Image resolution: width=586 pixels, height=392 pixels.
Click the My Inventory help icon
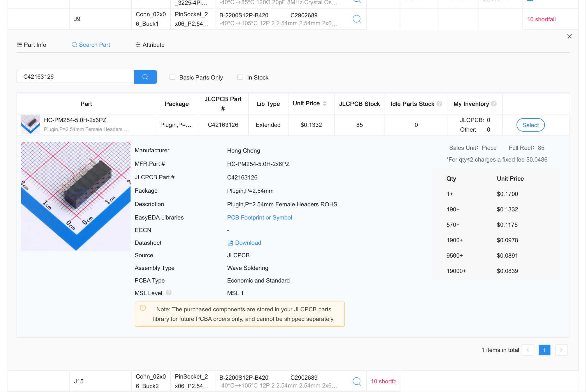[x=494, y=104]
